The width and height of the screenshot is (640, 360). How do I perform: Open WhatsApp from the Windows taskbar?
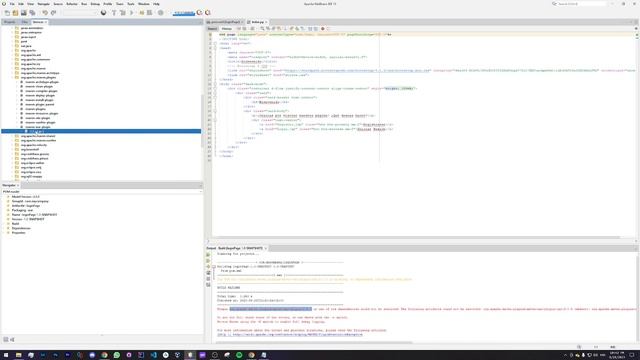pyautogui.click(x=117, y=355)
